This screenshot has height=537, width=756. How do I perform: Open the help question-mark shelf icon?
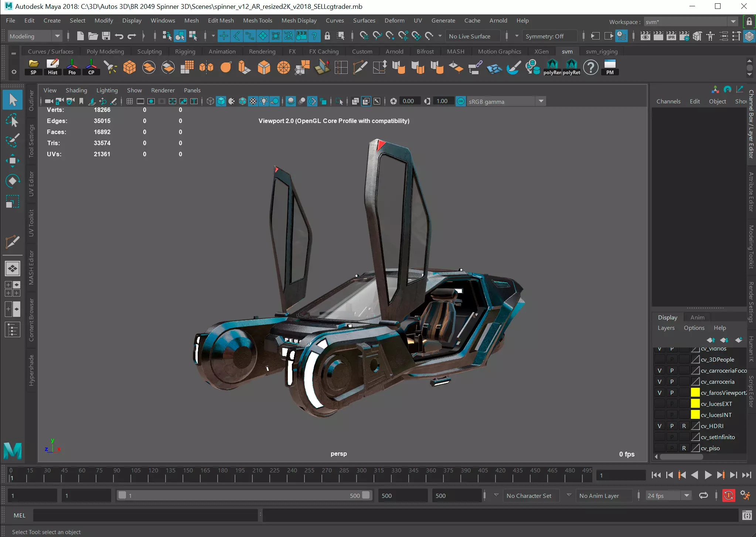point(590,67)
